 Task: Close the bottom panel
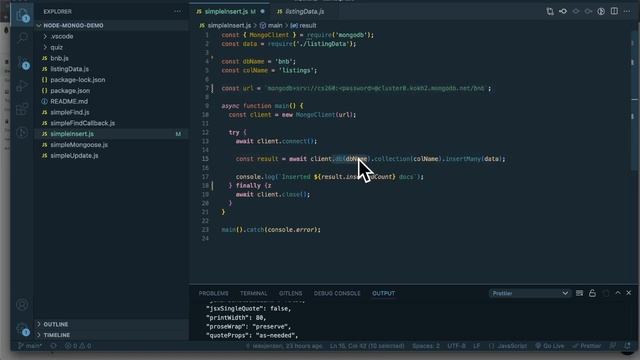tap(629, 293)
